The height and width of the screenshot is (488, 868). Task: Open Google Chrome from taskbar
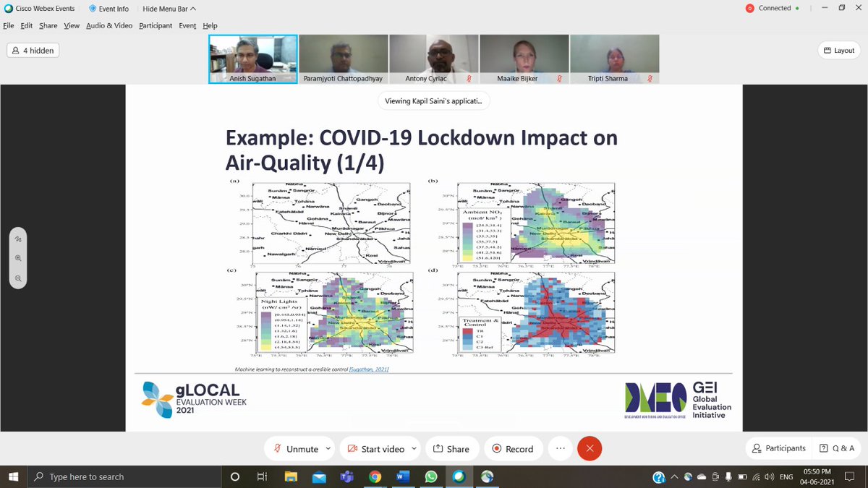coord(375,476)
